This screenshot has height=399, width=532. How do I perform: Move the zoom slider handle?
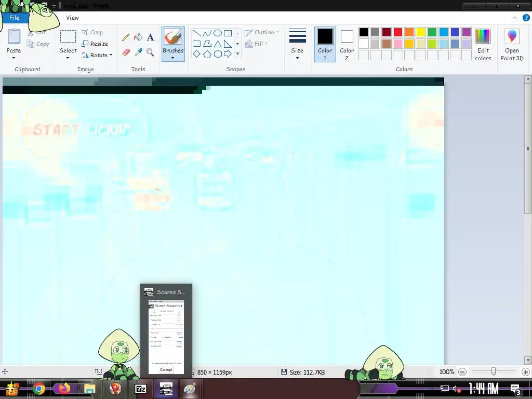(x=494, y=372)
